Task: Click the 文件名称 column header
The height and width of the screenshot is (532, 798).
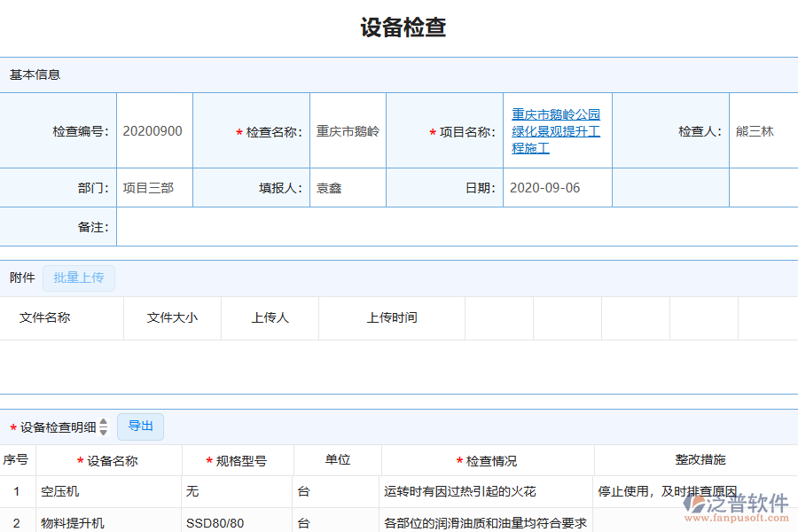Action: pos(62,317)
